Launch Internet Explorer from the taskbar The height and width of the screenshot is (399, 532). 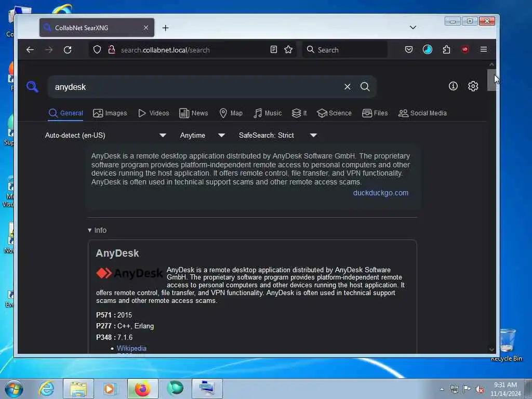click(46, 389)
